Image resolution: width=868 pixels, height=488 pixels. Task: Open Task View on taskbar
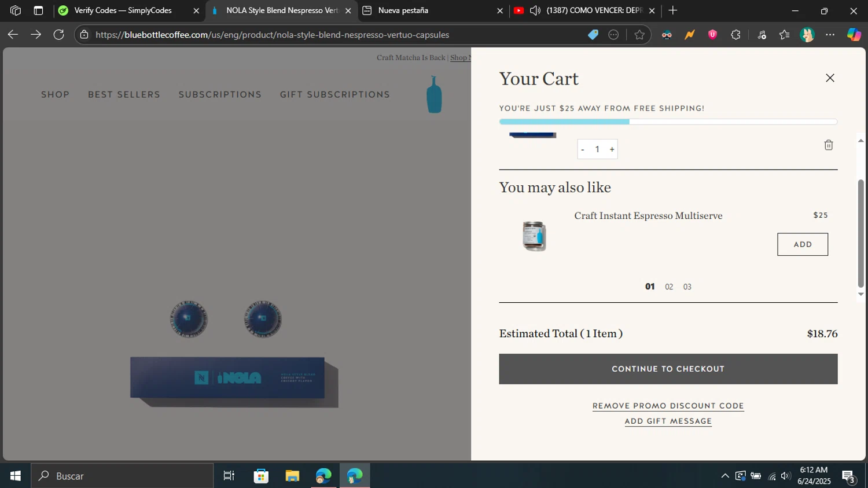point(229,476)
